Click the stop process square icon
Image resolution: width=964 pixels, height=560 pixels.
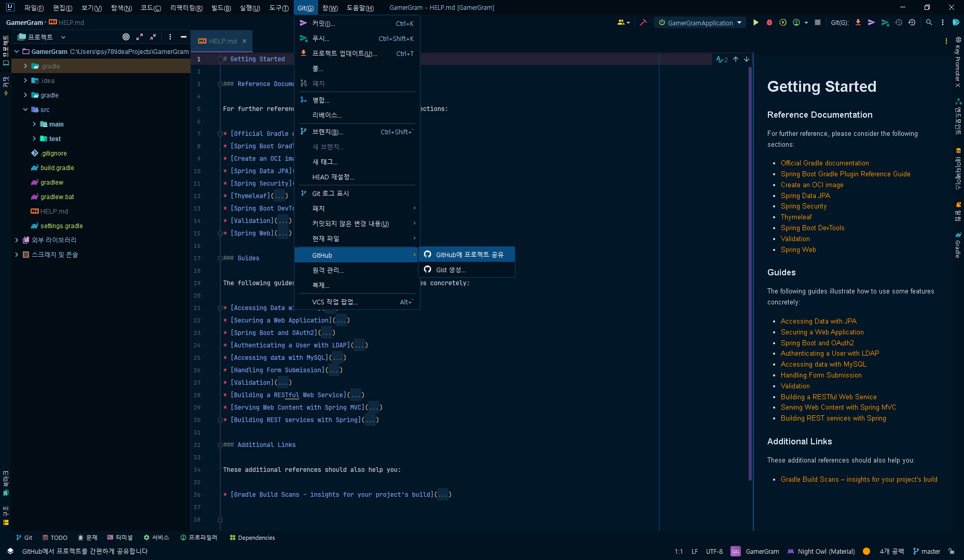[818, 22]
